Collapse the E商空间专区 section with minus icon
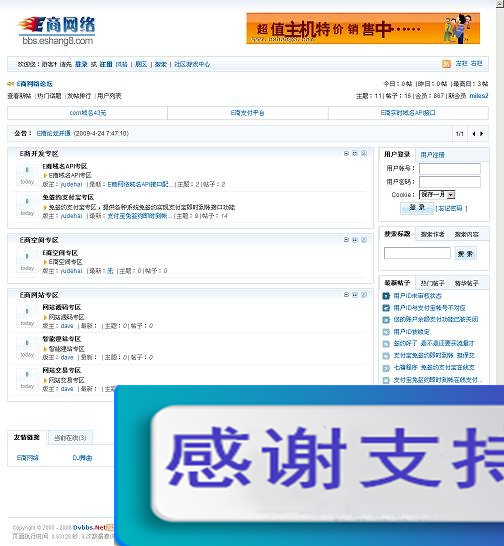 [346, 240]
